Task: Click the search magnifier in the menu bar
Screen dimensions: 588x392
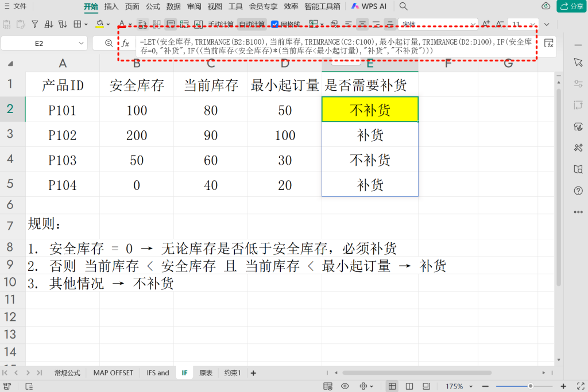Action: point(404,6)
